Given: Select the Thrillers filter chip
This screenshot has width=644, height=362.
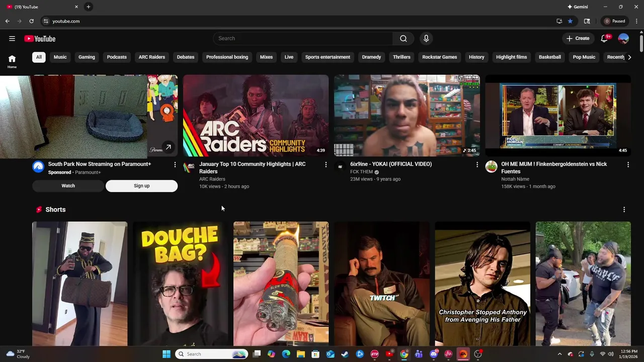Looking at the screenshot, I should (x=401, y=57).
